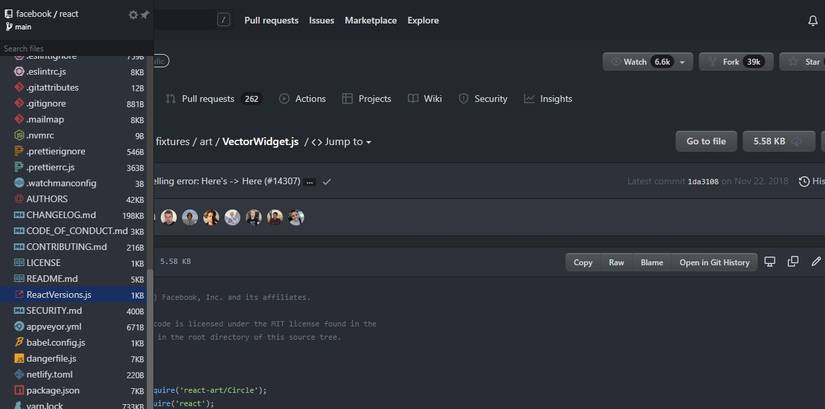Edit this file with pencil icon
Image resolution: width=825 pixels, height=409 pixels.
pos(816,262)
